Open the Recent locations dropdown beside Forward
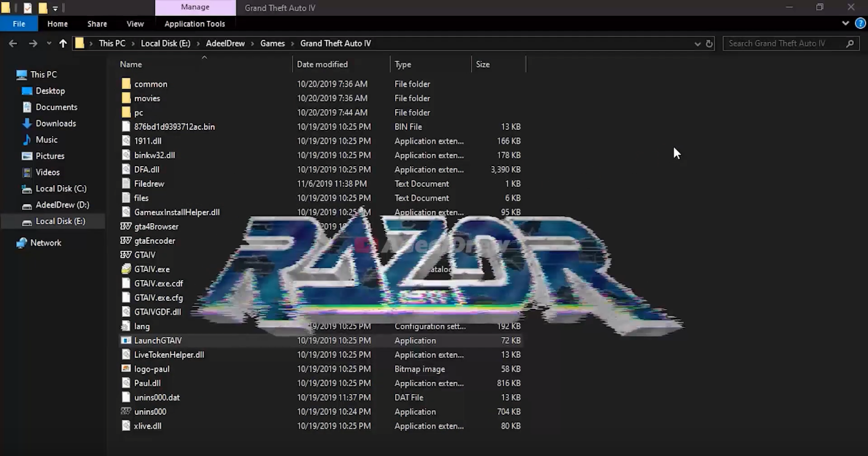 tap(48, 44)
